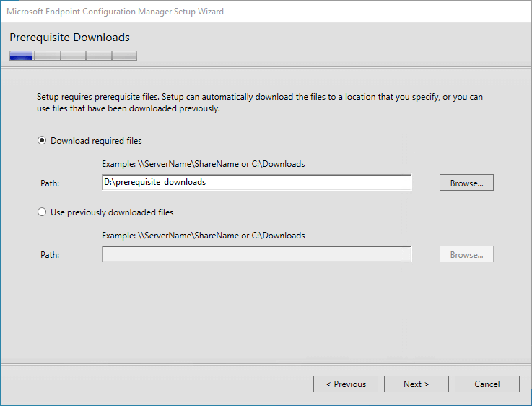Click the Setup requires prerequisite files description
This screenshot has width=532, height=406.
tap(260, 103)
